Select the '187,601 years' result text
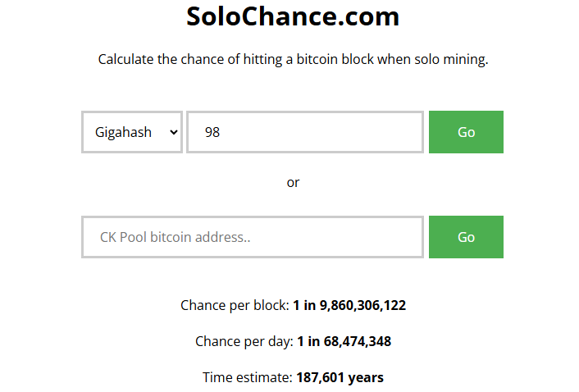This screenshot has width=579, height=392. [x=340, y=377]
